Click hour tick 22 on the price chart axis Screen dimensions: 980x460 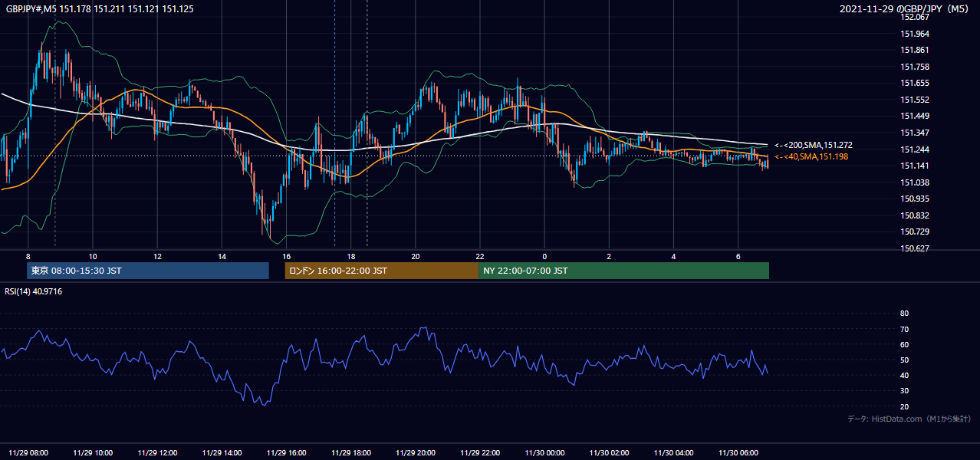(480, 256)
